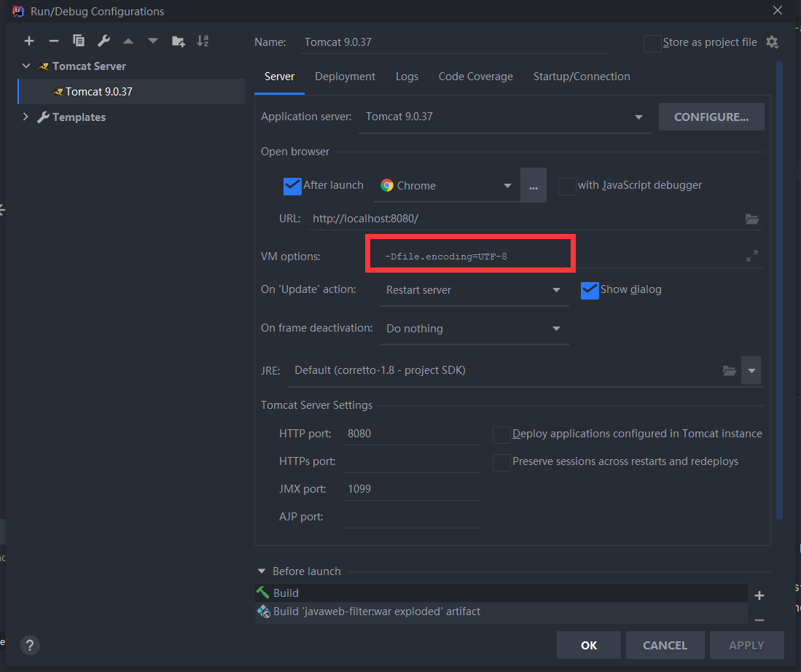Switch to the Deployment tab
The height and width of the screenshot is (672, 801).
pyautogui.click(x=345, y=77)
